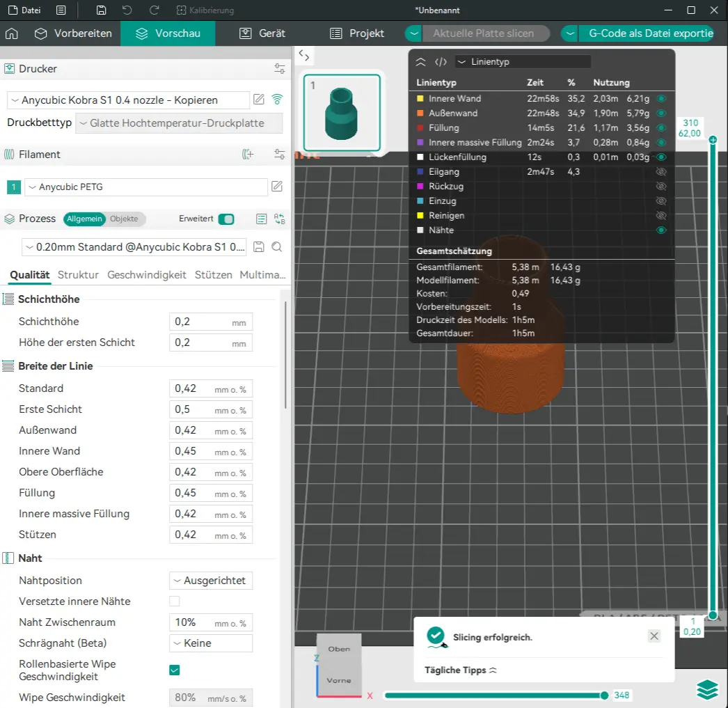The image size is (728, 708).
Task: Uncheck Rollenbasierte Wipe Geschwindigkeit
Action: (175, 670)
